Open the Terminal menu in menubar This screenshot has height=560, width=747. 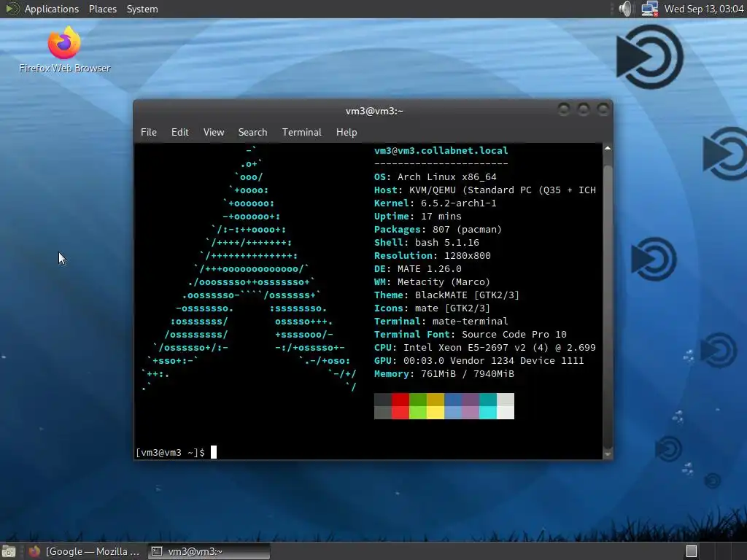tap(301, 133)
